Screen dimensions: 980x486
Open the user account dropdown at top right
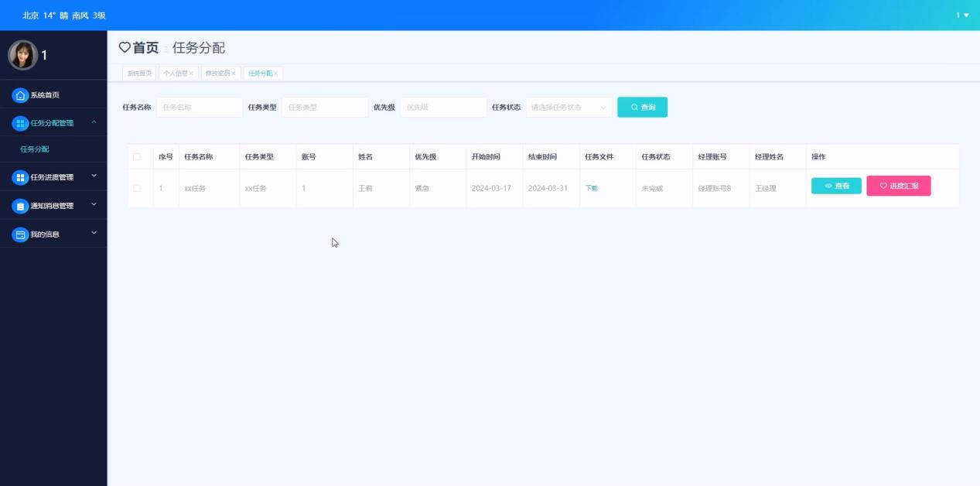pos(962,15)
